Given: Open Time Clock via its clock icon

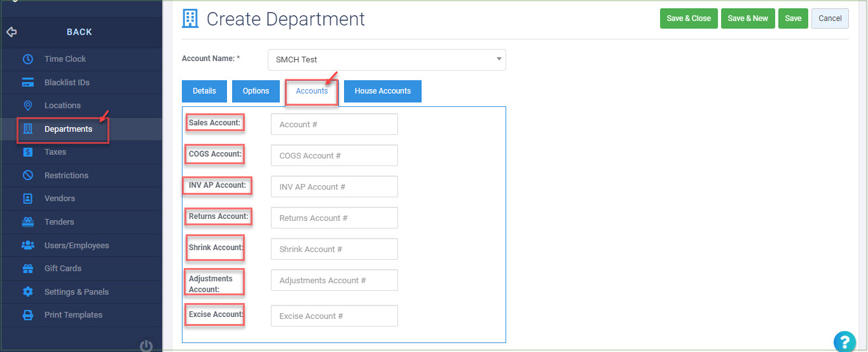Looking at the screenshot, I should pyautogui.click(x=28, y=59).
